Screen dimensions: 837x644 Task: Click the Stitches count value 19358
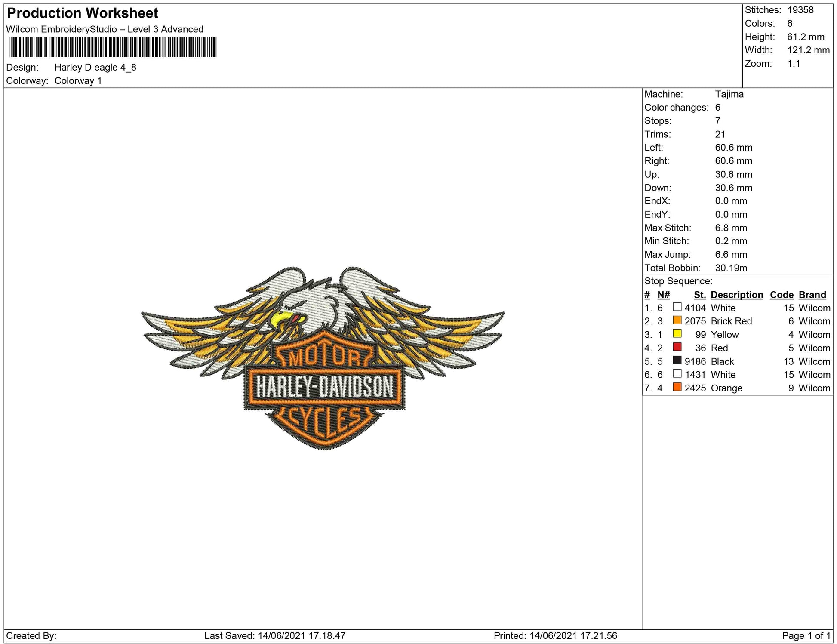pos(800,10)
